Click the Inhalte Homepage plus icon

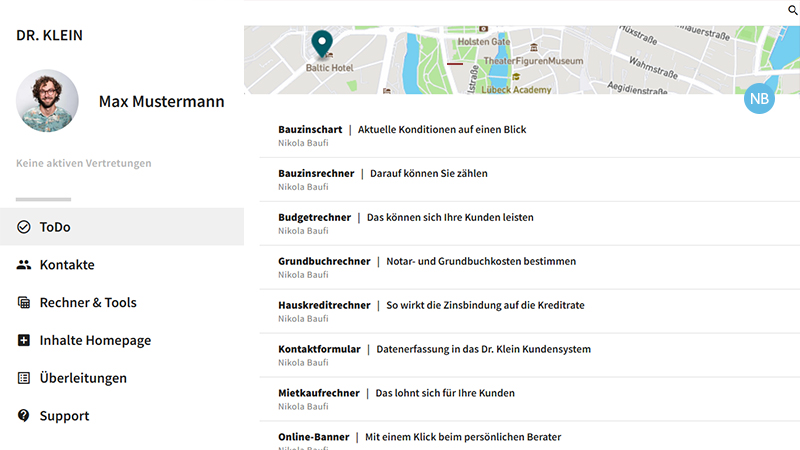[x=24, y=341]
